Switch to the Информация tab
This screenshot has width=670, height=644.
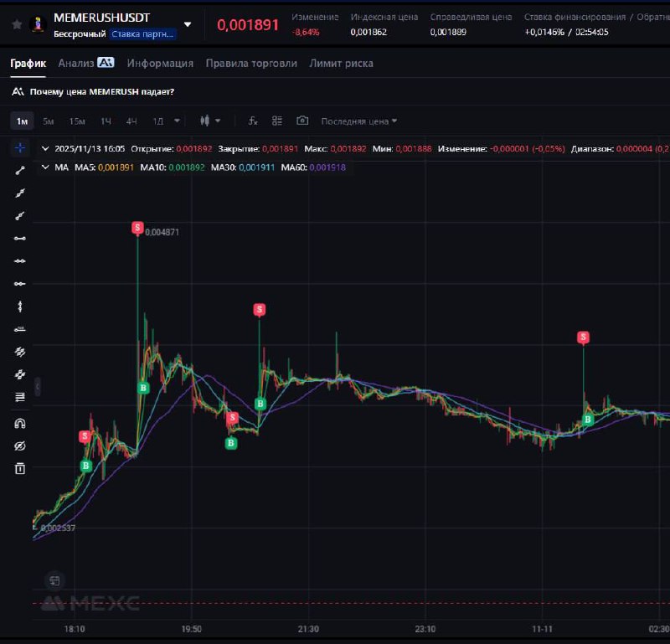click(x=160, y=64)
